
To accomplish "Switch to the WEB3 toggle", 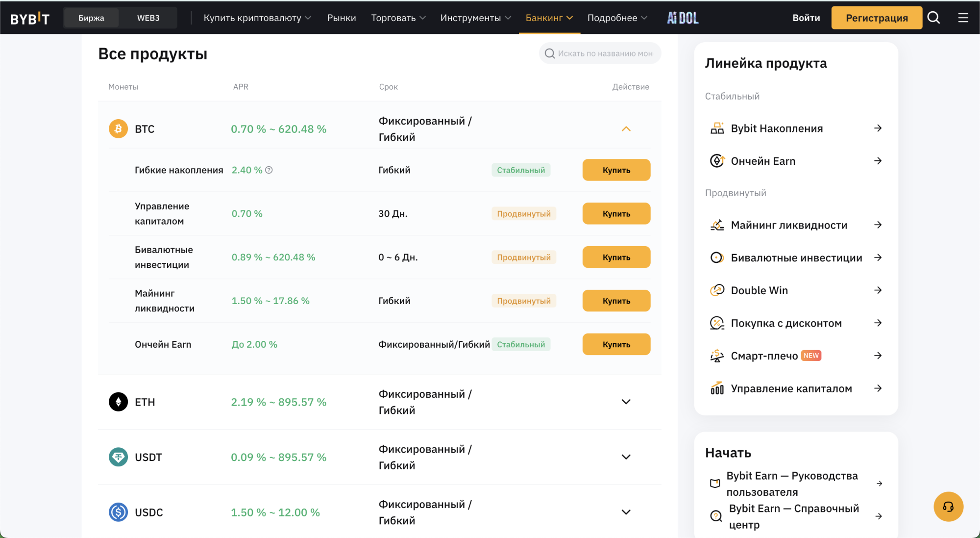I will [148, 18].
